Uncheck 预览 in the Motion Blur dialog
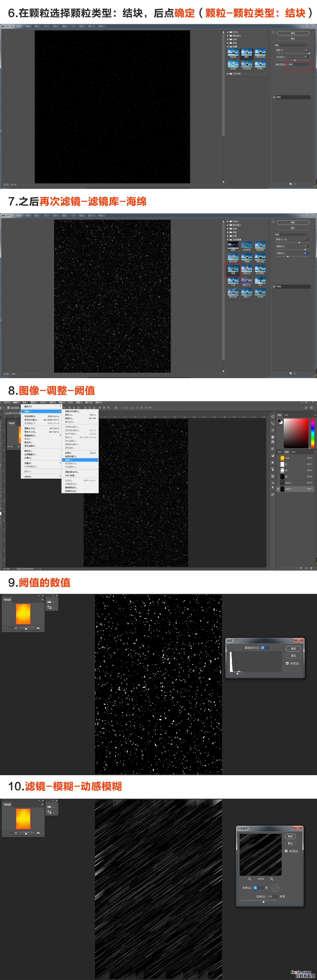 pos(286,851)
